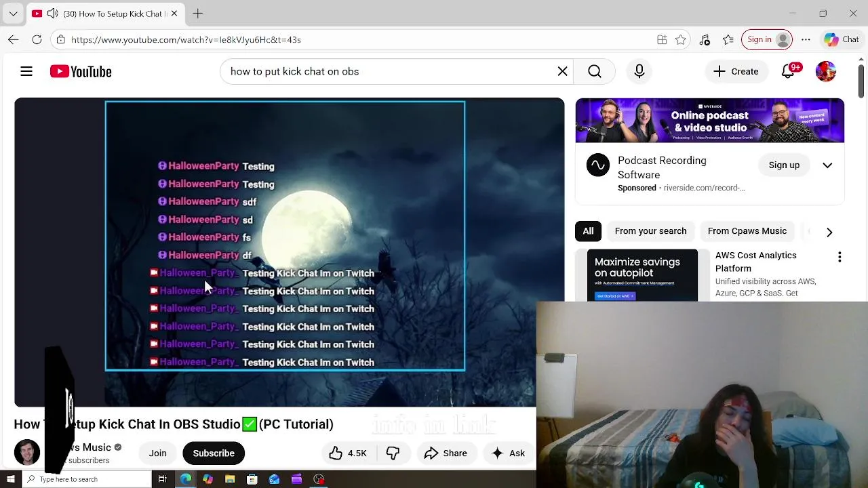Open Copilot Chat in the browser
Screen dimensions: 868x488
pyautogui.click(x=842, y=39)
